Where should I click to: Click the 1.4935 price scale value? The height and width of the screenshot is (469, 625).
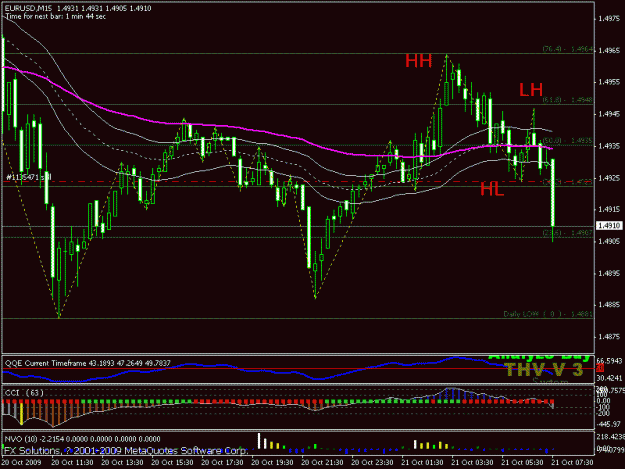pos(609,146)
